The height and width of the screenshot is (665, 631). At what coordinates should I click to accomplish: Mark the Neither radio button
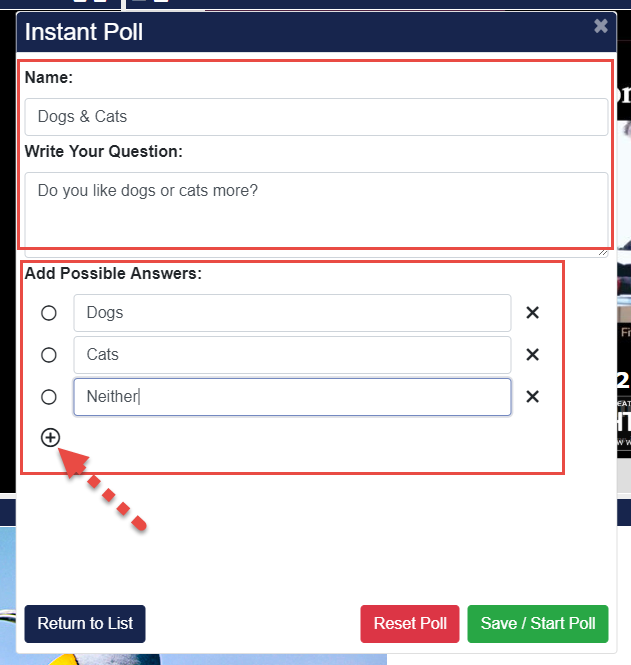click(x=49, y=397)
